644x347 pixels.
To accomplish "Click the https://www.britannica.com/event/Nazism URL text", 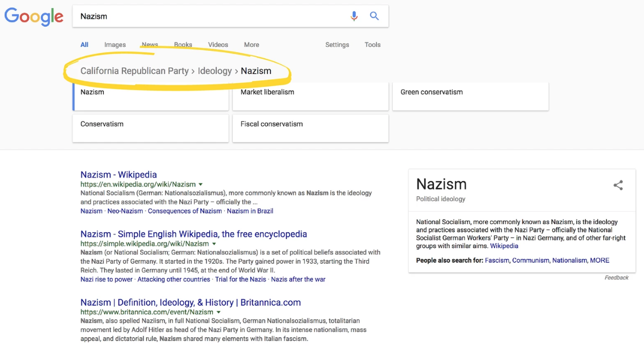I will click(x=147, y=312).
